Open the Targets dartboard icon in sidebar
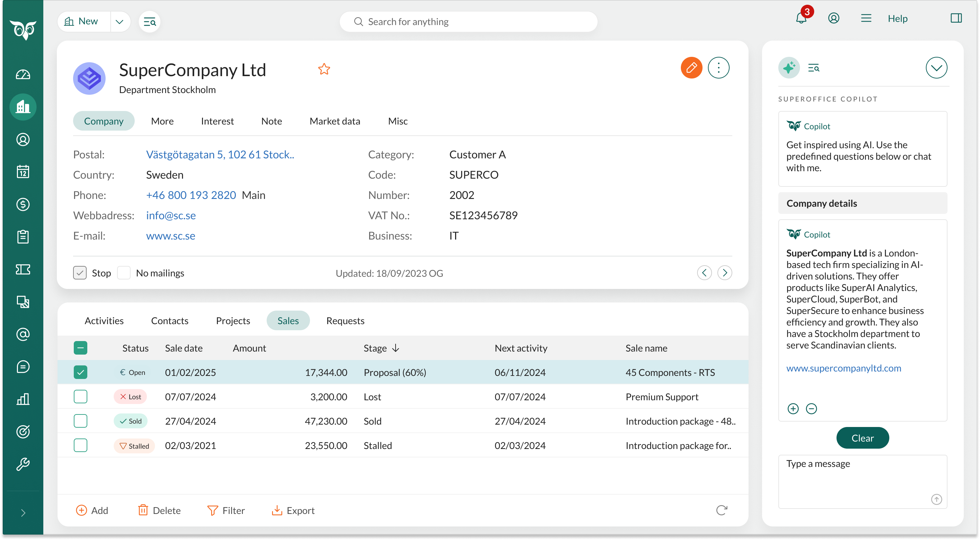This screenshot has height=540, width=980. coord(23,431)
